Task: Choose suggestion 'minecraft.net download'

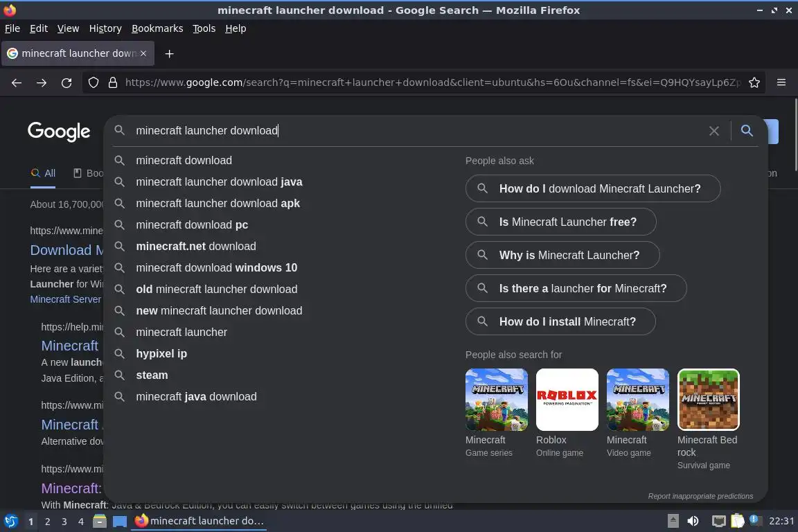Action: 196,246
